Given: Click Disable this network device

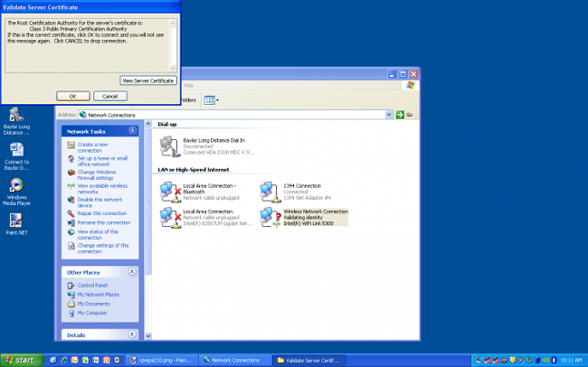Looking at the screenshot, I should click(100, 202).
